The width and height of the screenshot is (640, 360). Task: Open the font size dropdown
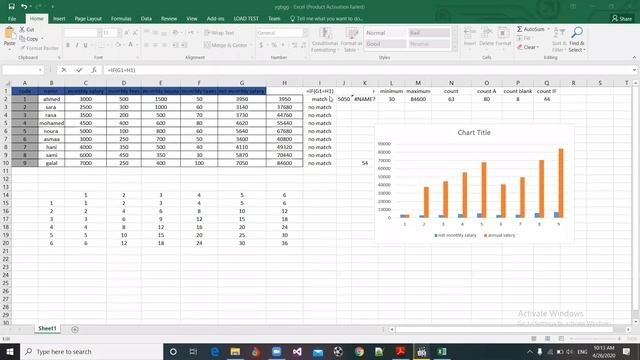click(120, 33)
